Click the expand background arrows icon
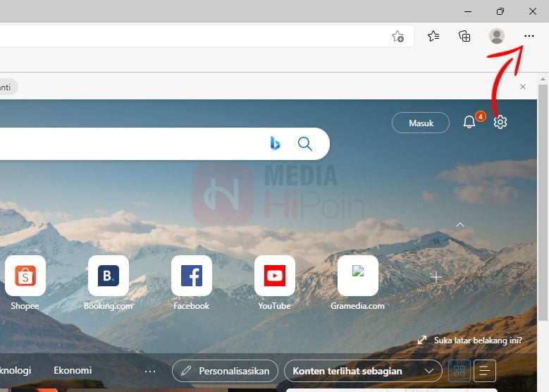 point(422,340)
